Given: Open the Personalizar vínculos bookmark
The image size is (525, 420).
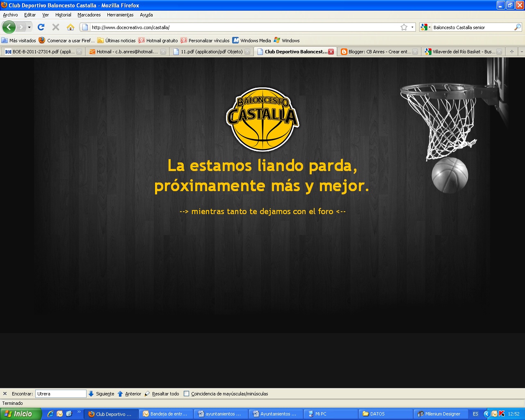Looking at the screenshot, I should (205, 40).
